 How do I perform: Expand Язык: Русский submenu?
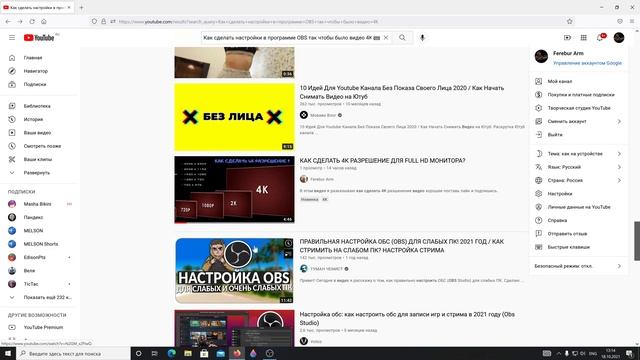pyautogui.click(x=578, y=167)
